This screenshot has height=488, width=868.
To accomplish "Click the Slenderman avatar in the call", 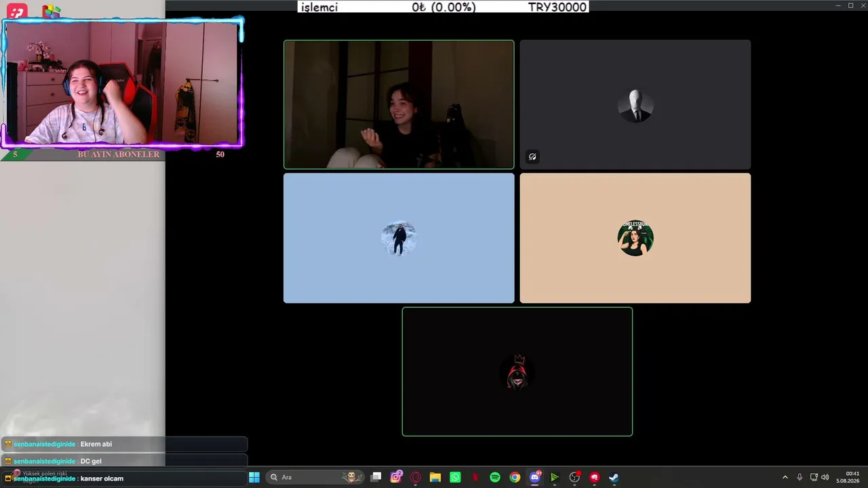I will pyautogui.click(x=635, y=105).
